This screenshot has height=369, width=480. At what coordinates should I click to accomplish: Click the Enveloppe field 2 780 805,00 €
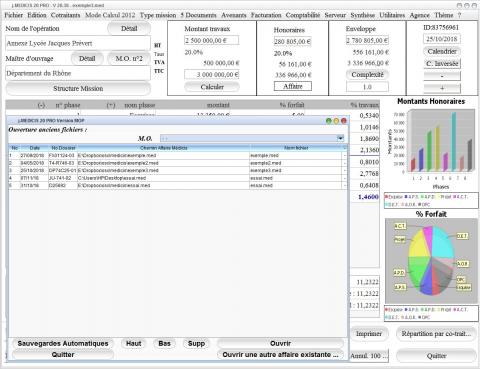(367, 40)
